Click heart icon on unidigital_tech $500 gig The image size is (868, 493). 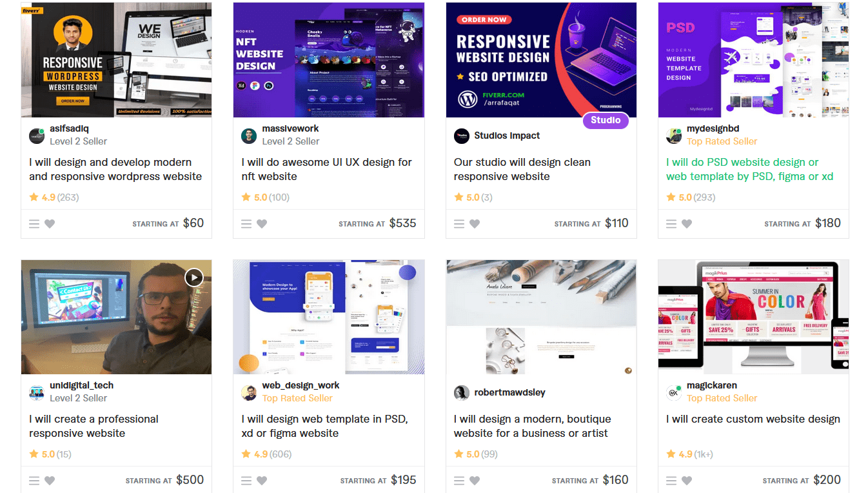50,481
